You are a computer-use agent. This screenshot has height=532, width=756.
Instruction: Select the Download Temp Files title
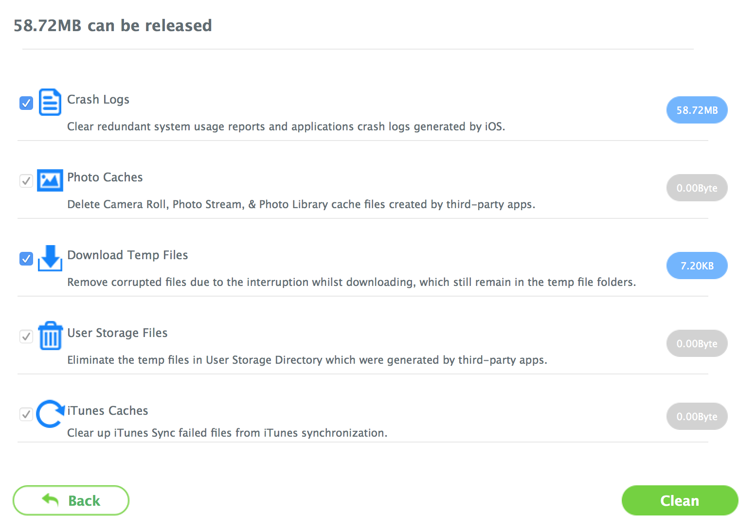pos(127,255)
